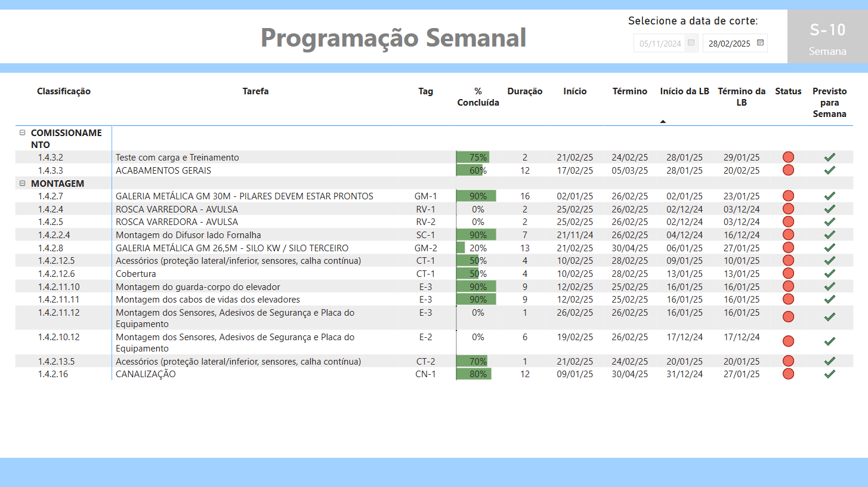Open calendar picker for start date 05/11/2024
868x487 pixels.
tap(691, 43)
